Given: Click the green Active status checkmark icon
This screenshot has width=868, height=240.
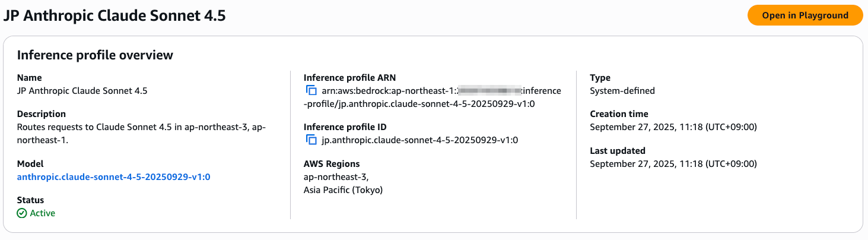Looking at the screenshot, I should click(22, 213).
